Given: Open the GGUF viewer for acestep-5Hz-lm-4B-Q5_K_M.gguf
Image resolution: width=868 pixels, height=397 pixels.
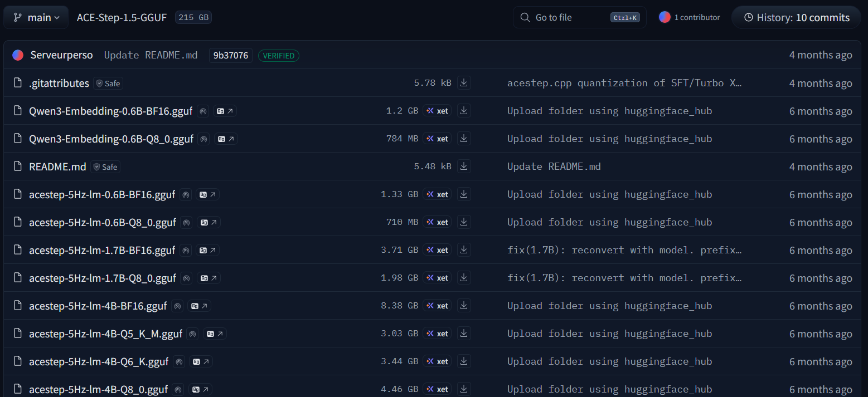Looking at the screenshot, I should (215, 334).
